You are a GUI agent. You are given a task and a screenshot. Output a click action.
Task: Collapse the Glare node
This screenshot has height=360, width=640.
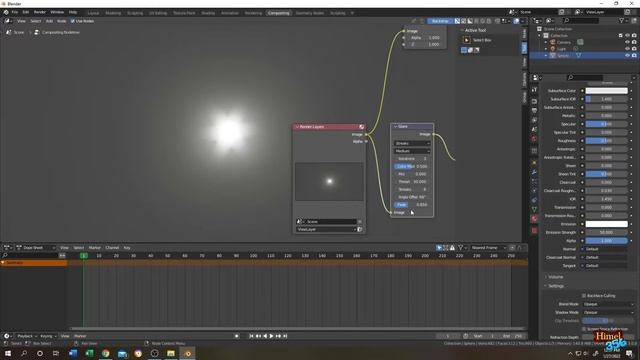pos(395,127)
